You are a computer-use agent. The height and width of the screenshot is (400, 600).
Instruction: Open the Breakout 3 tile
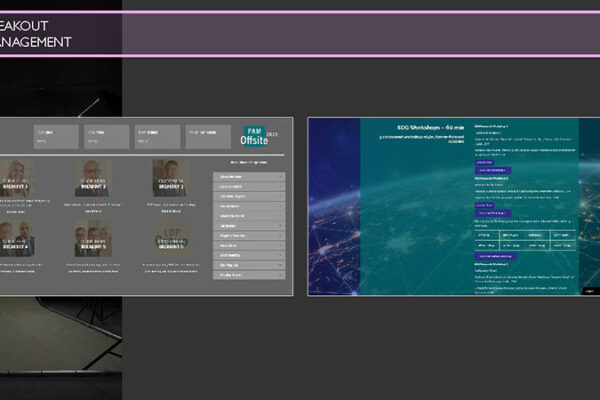coord(170,178)
